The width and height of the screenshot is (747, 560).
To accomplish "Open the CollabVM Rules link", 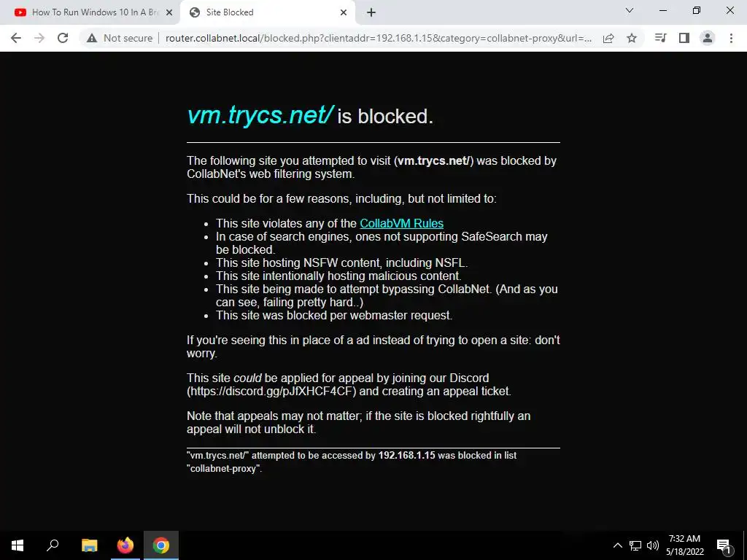I will click(402, 223).
